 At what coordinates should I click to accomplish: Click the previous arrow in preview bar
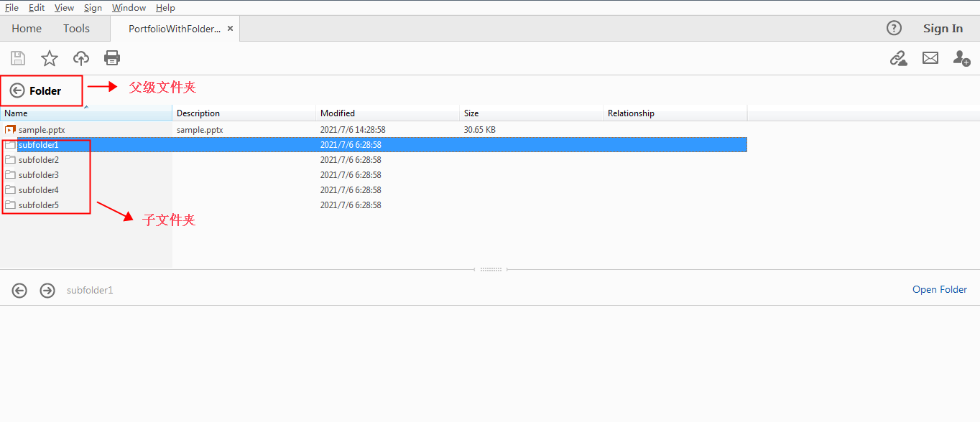19,291
